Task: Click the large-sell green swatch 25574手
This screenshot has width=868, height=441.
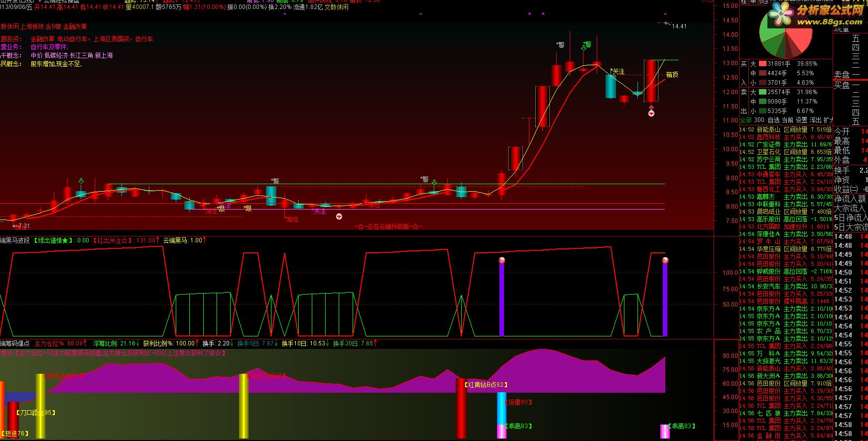Action: [762, 92]
